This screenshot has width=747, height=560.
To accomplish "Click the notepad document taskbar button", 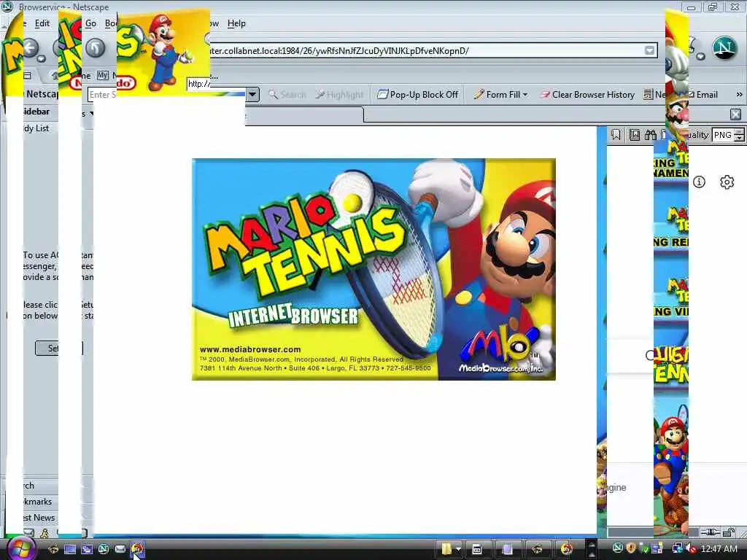I will click(x=508, y=549).
